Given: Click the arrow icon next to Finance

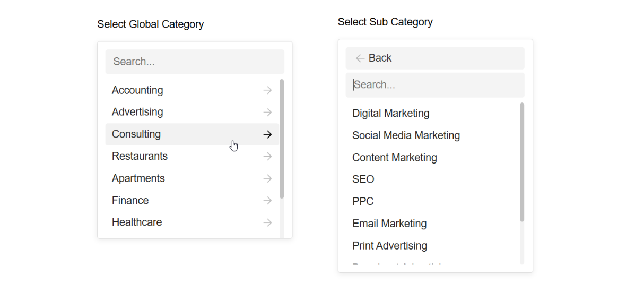Looking at the screenshot, I should pos(267,201).
